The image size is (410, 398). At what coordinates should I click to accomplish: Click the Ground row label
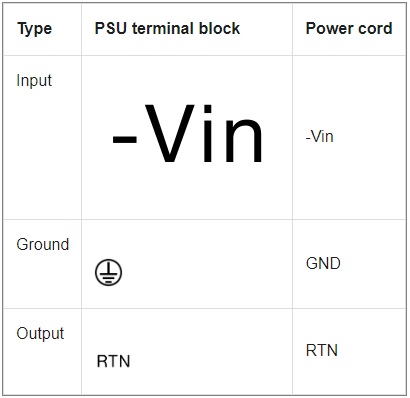click(x=43, y=244)
